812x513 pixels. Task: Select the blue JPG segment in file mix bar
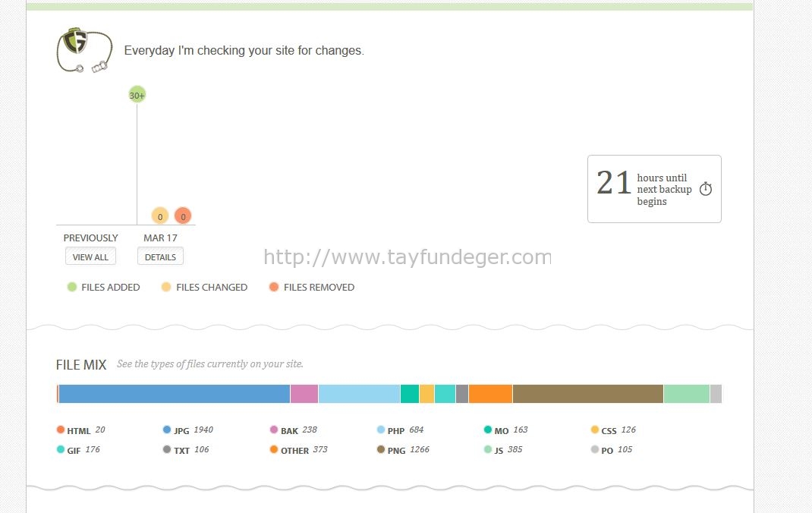(x=174, y=394)
